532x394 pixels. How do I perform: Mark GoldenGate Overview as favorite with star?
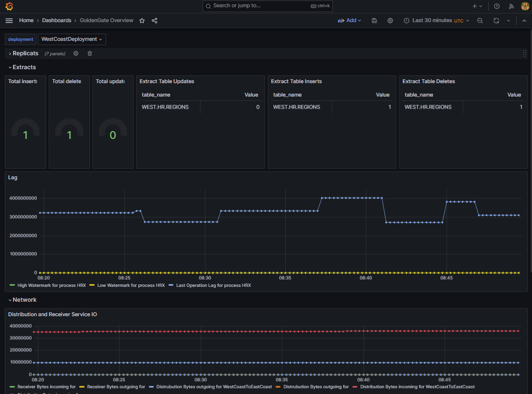point(142,21)
